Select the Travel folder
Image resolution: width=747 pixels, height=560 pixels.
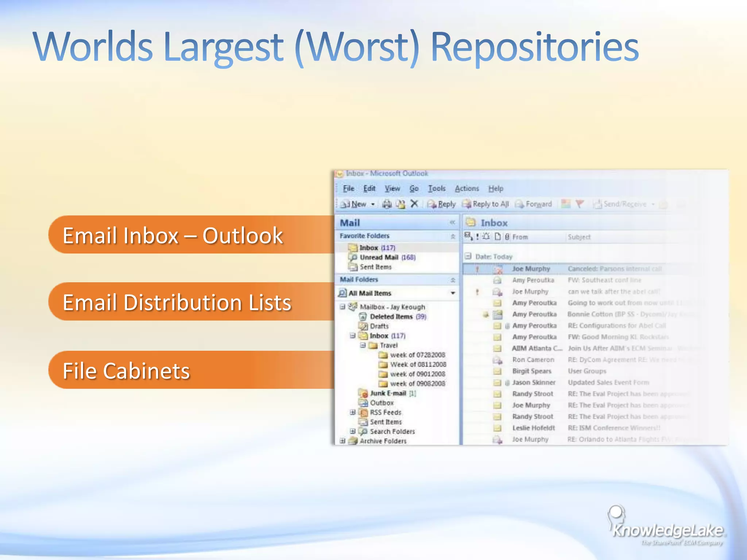tap(383, 345)
